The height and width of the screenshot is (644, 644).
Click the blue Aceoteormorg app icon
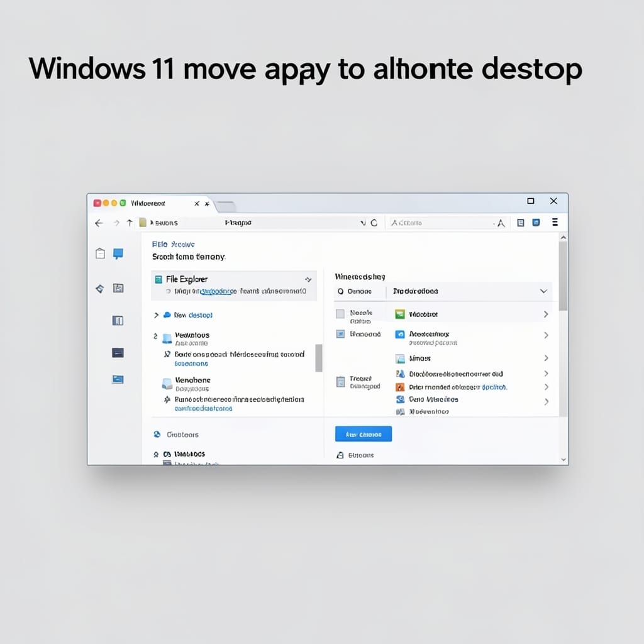[x=399, y=335]
